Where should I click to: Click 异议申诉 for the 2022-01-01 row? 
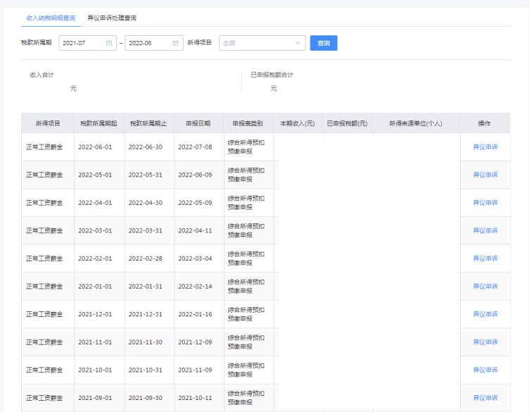click(x=485, y=286)
